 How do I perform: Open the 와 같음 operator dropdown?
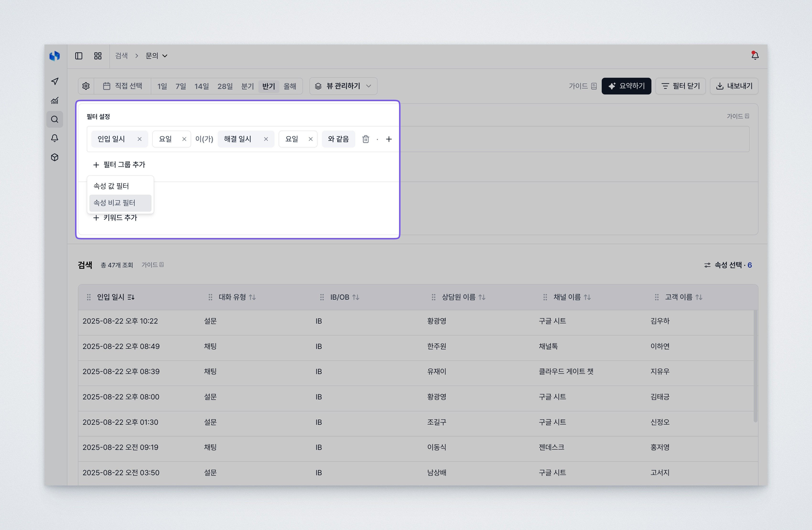pos(338,139)
